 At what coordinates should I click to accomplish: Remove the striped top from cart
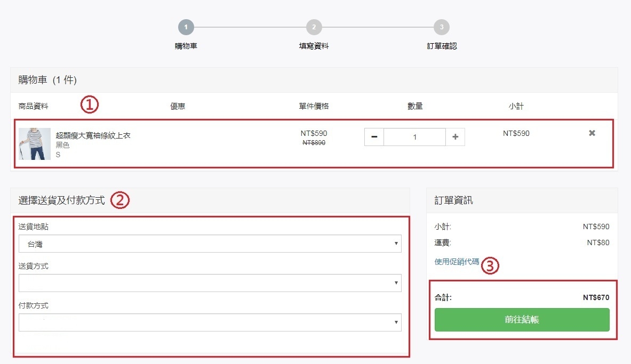point(592,133)
